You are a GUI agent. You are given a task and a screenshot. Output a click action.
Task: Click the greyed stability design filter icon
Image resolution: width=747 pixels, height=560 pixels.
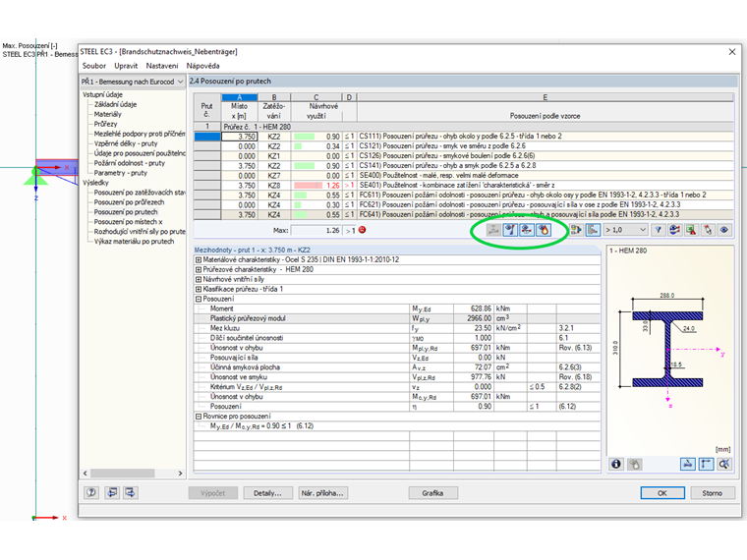tap(493, 230)
